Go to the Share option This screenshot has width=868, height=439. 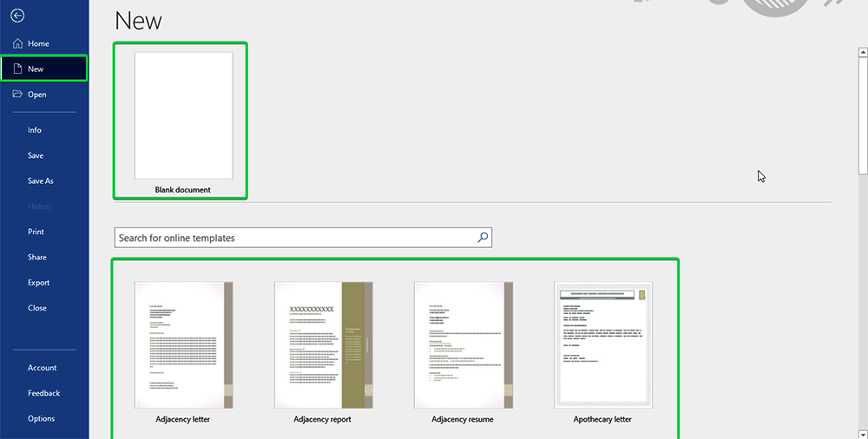37,257
